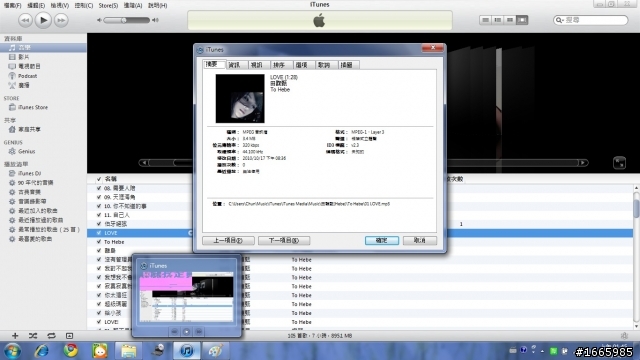The image size is (640, 360).
Task: Click Cover Flow scroll right arrow
Action: (x=583, y=162)
